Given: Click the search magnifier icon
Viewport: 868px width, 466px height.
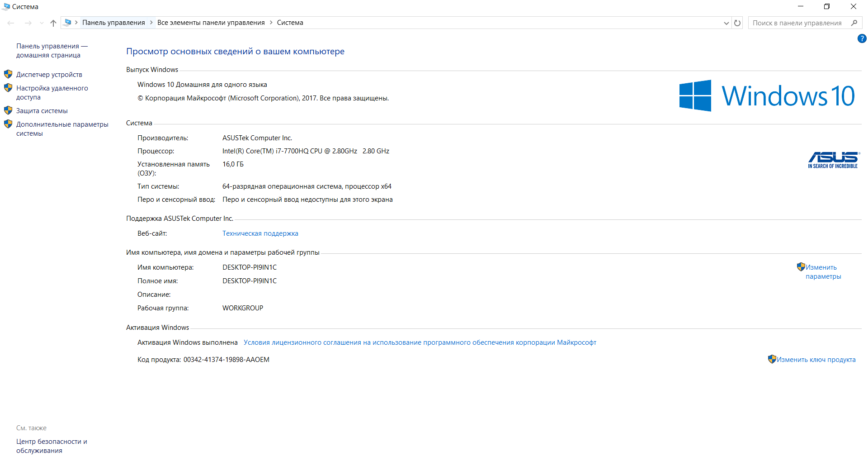Looking at the screenshot, I should tap(854, 23).
